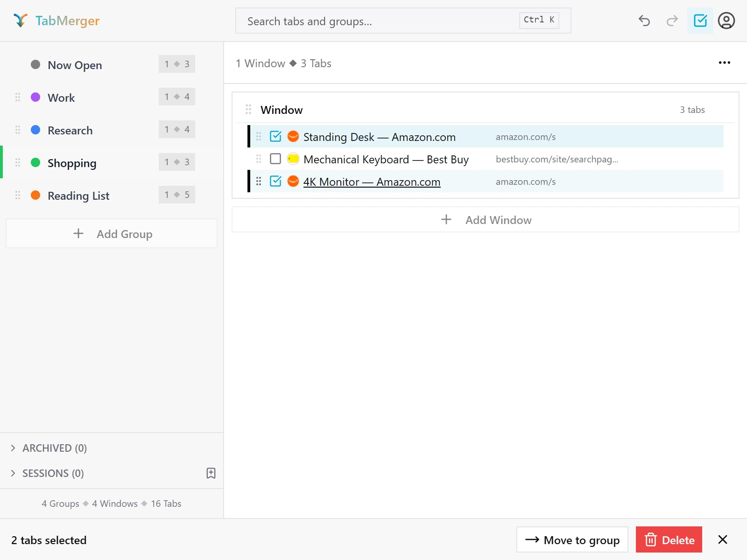Expand the SESSIONS section

coord(47,473)
